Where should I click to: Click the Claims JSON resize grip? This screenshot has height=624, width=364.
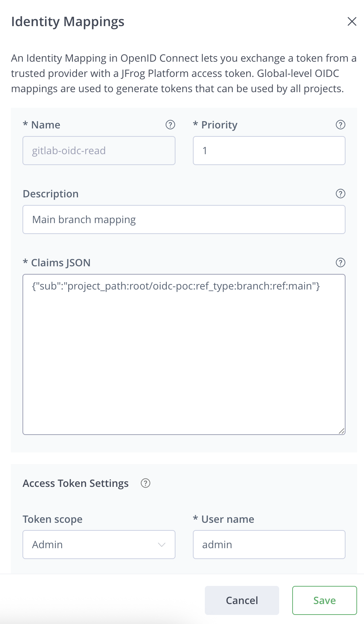(341, 431)
